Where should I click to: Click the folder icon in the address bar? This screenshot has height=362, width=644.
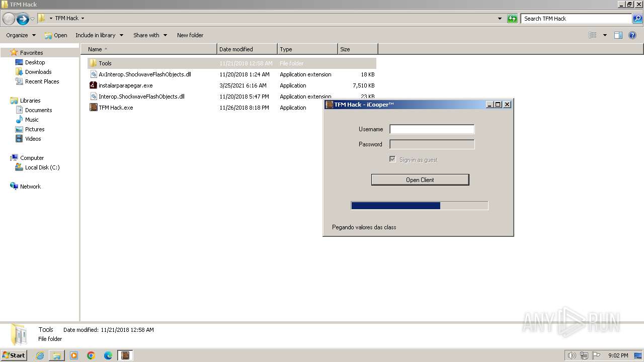pyautogui.click(x=42, y=18)
